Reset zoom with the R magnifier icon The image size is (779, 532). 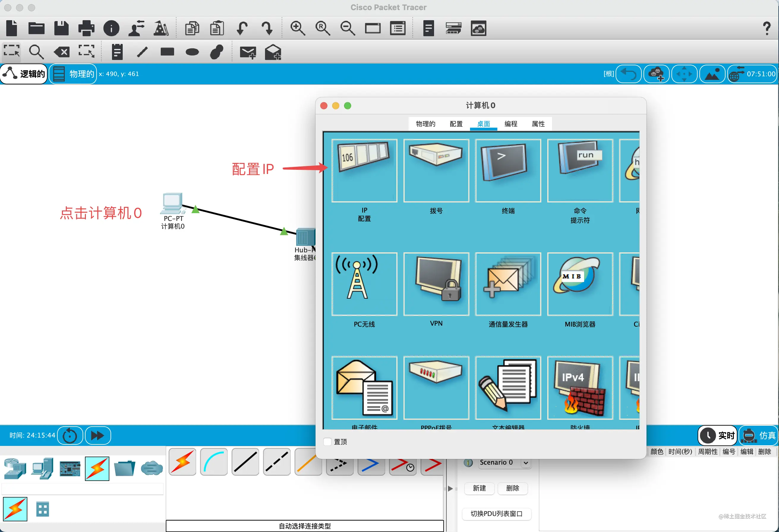(x=323, y=28)
